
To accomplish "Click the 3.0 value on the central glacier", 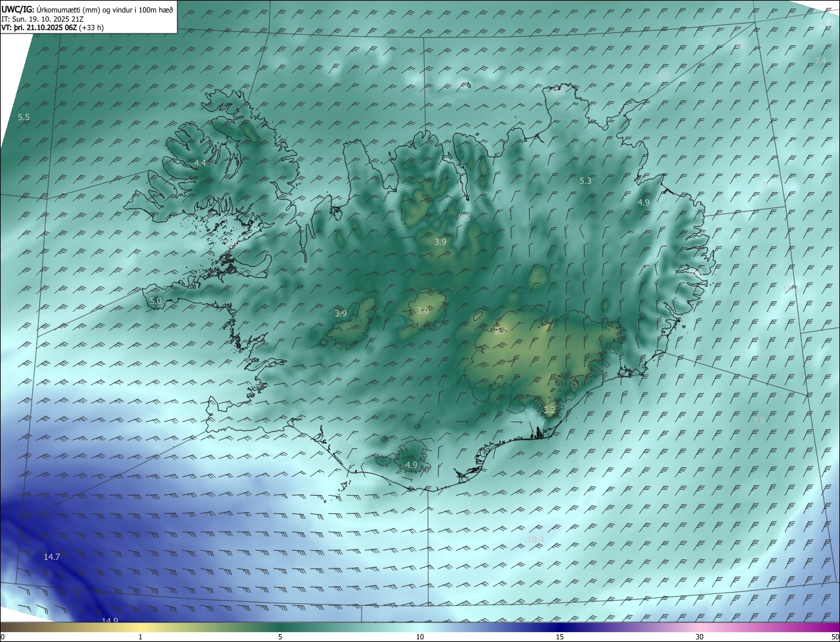I will pyautogui.click(x=423, y=311).
